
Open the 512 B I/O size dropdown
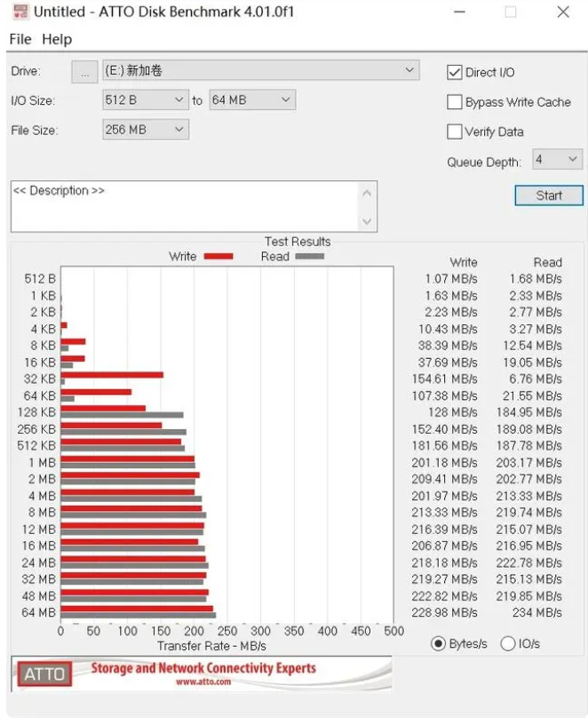click(x=179, y=100)
